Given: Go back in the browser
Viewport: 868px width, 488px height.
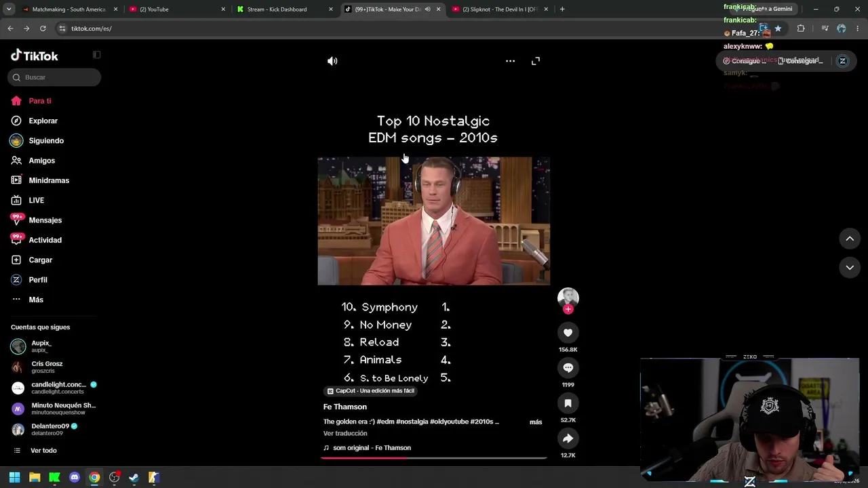Looking at the screenshot, I should point(10,28).
